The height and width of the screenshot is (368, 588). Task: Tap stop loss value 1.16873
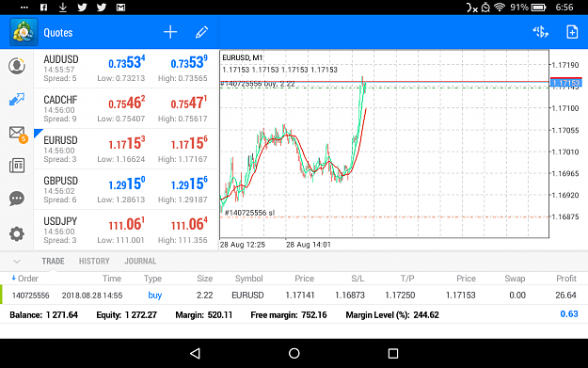350,296
